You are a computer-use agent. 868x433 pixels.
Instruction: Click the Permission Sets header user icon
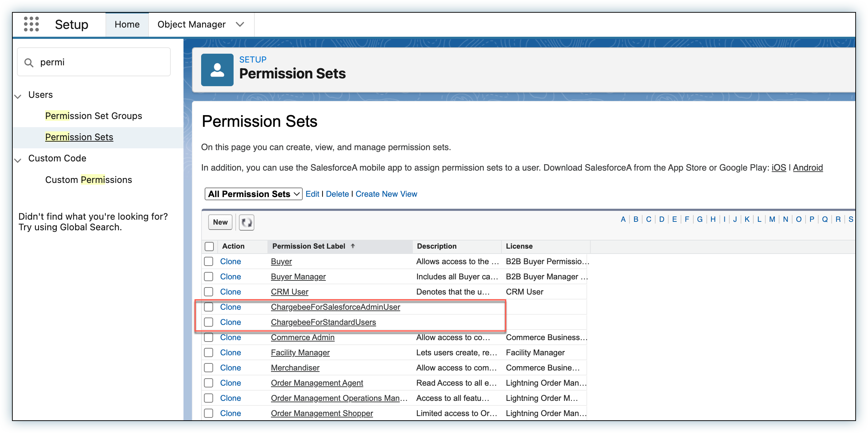click(x=217, y=70)
